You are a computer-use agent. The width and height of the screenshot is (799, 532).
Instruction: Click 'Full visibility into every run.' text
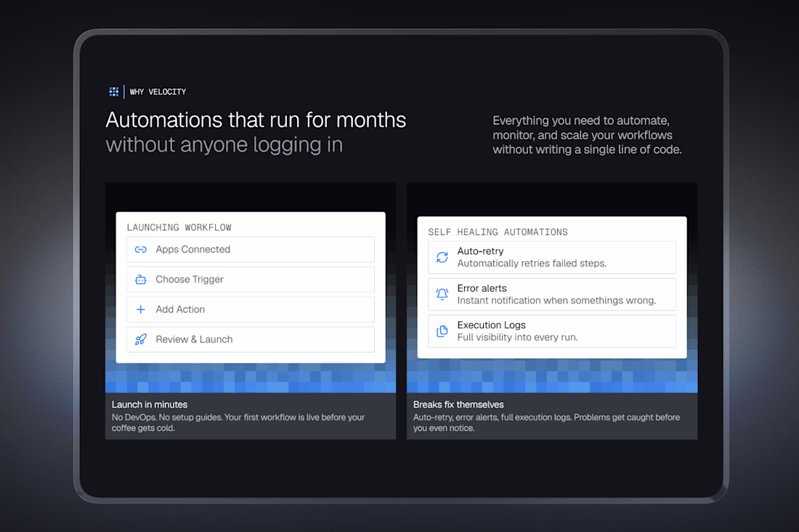click(517, 337)
